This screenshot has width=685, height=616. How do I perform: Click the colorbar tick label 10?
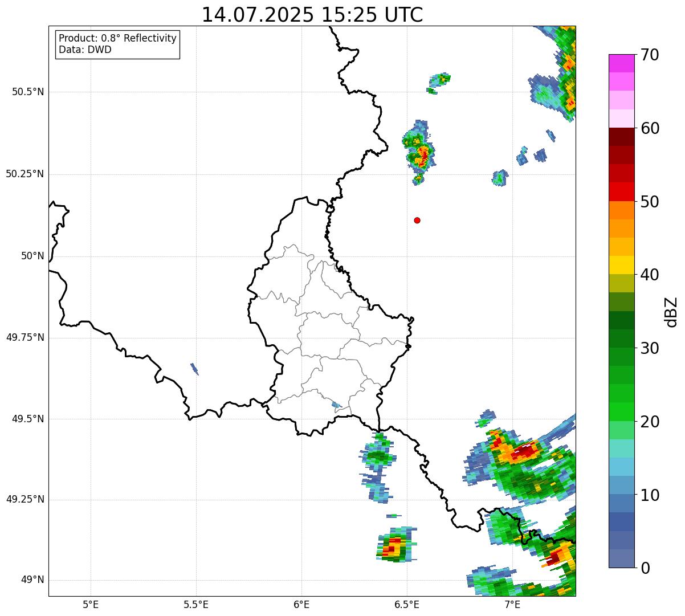pyautogui.click(x=649, y=495)
